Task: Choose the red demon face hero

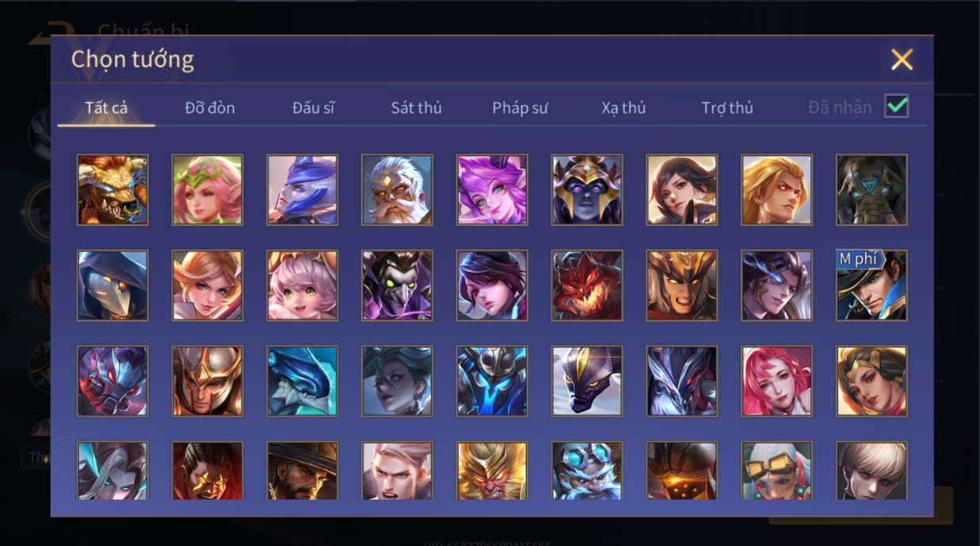Action: [587, 285]
